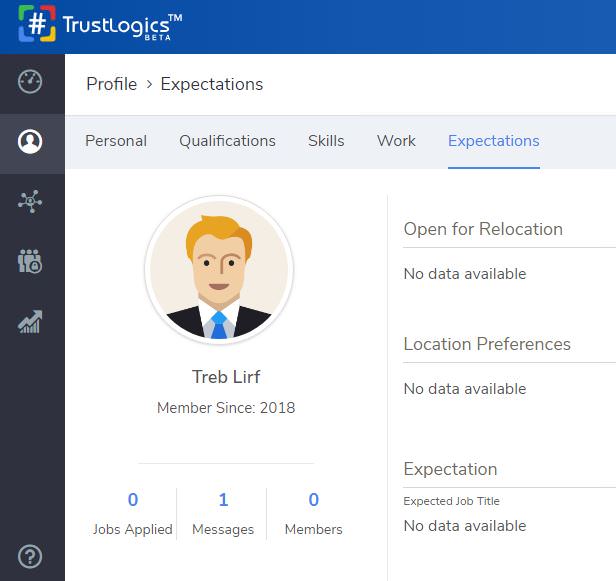Viewport: 616px width, 581px height.
Task: Click No data available under Location Preferences
Action: tap(465, 389)
